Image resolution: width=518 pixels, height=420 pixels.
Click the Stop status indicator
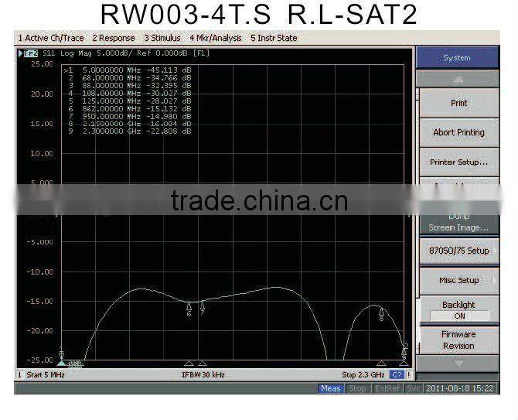[x=357, y=388]
